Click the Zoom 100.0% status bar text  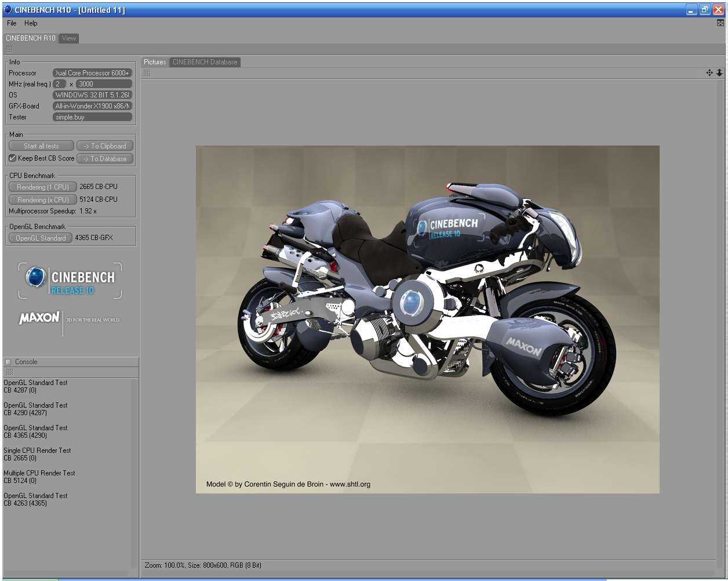click(203, 565)
